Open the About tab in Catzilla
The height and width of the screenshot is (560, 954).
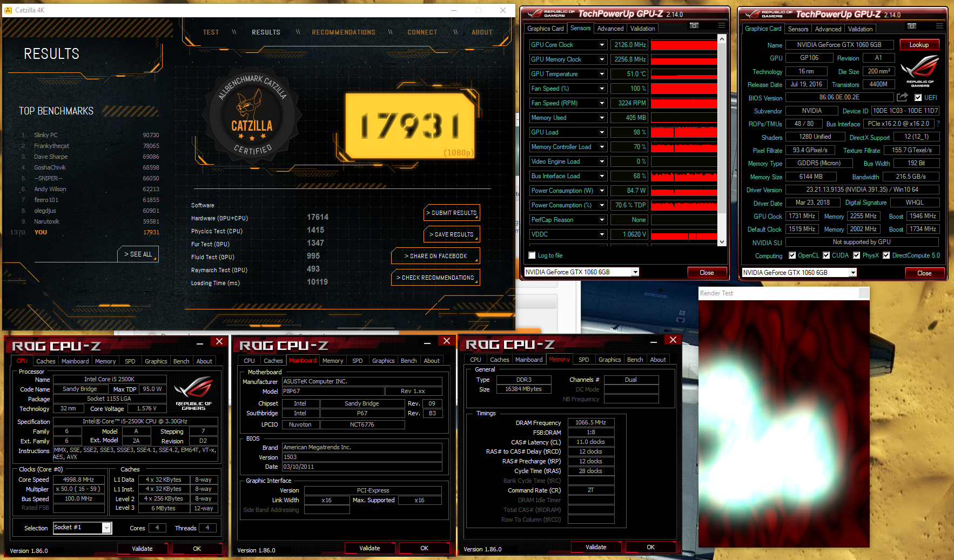pos(482,32)
